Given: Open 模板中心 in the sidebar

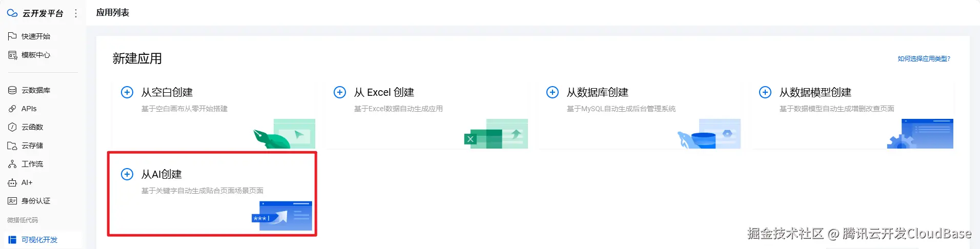Looking at the screenshot, I should (x=35, y=55).
